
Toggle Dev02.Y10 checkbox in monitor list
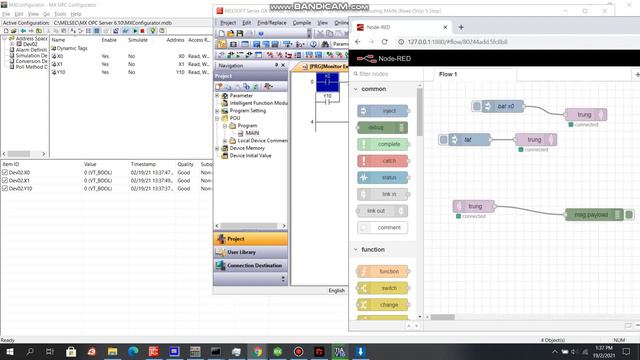[5, 189]
